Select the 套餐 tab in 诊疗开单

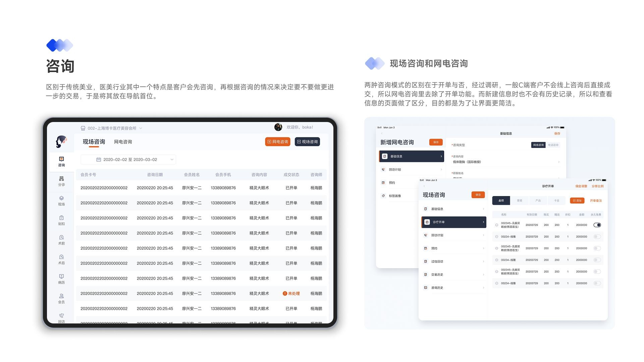[x=520, y=200]
